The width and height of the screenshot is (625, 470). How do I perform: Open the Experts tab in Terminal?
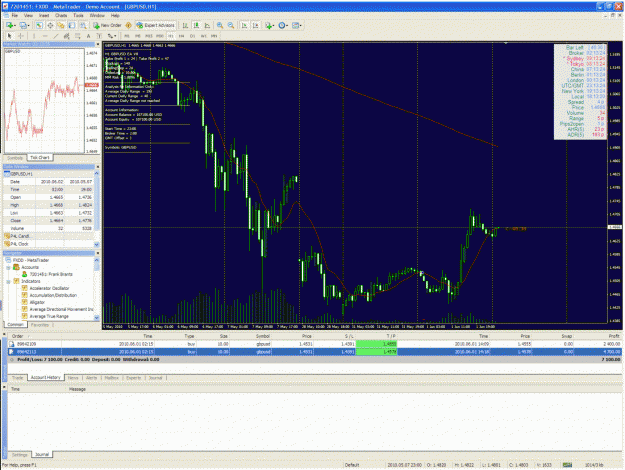pyautogui.click(x=134, y=378)
